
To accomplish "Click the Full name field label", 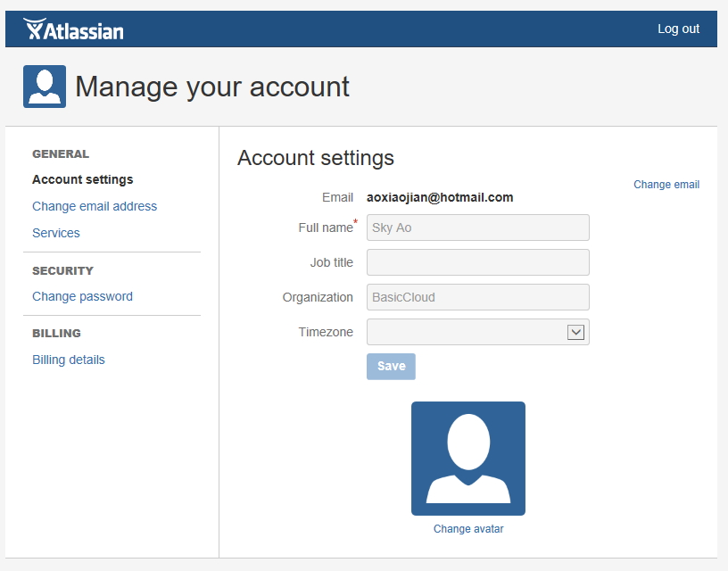I will (x=325, y=228).
